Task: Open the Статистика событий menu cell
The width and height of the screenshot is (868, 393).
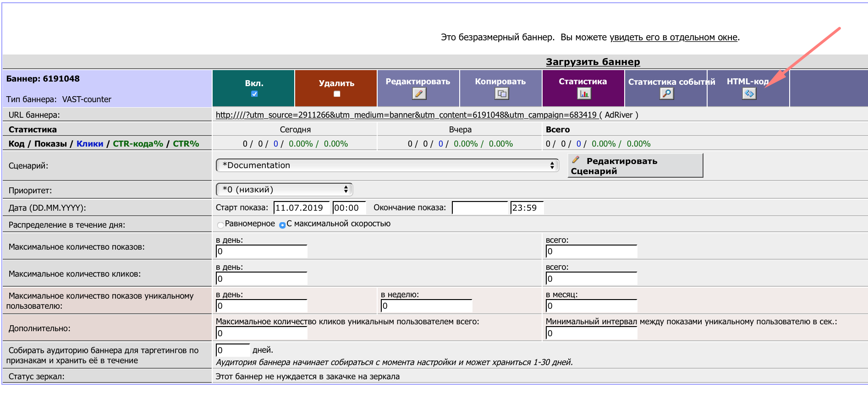Action: (666, 88)
